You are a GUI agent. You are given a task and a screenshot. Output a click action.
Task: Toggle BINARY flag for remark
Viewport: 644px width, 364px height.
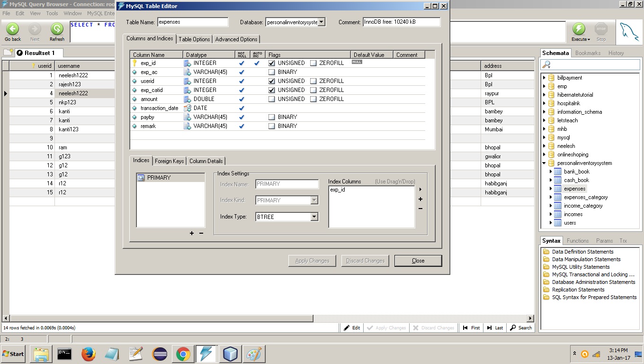click(272, 126)
